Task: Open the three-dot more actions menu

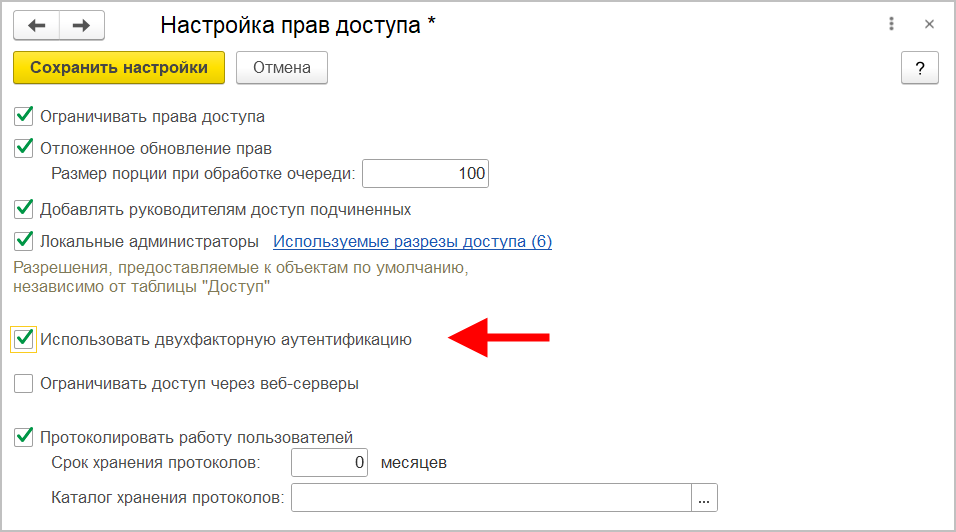Action: [x=890, y=25]
